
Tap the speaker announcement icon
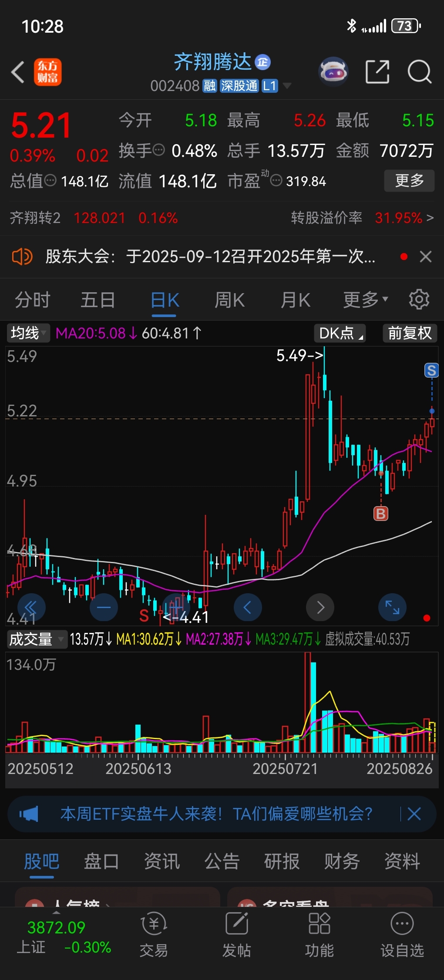22,257
